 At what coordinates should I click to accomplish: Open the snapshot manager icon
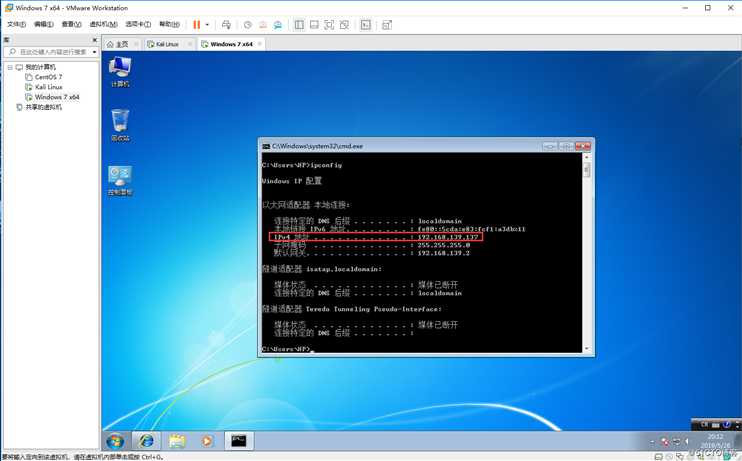(x=278, y=25)
